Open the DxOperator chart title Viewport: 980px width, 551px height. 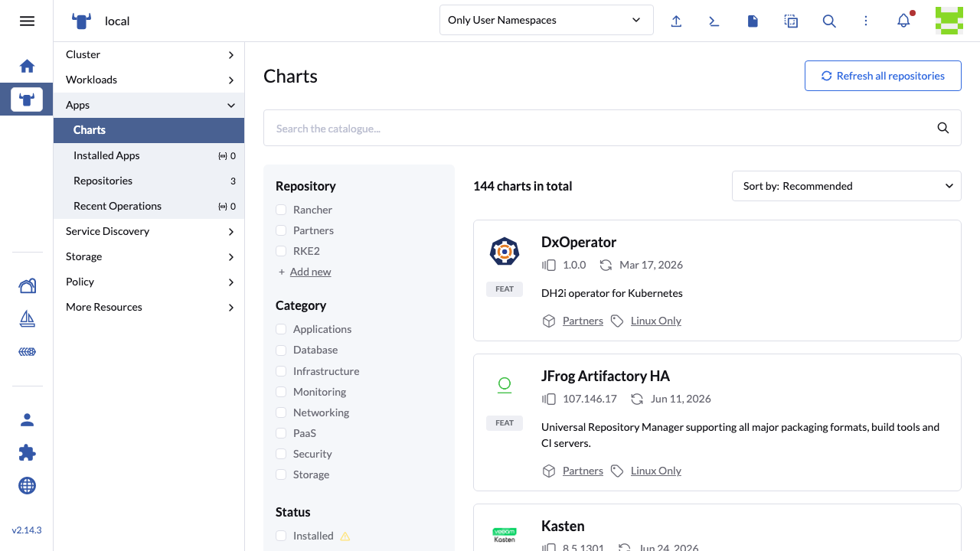coord(579,242)
